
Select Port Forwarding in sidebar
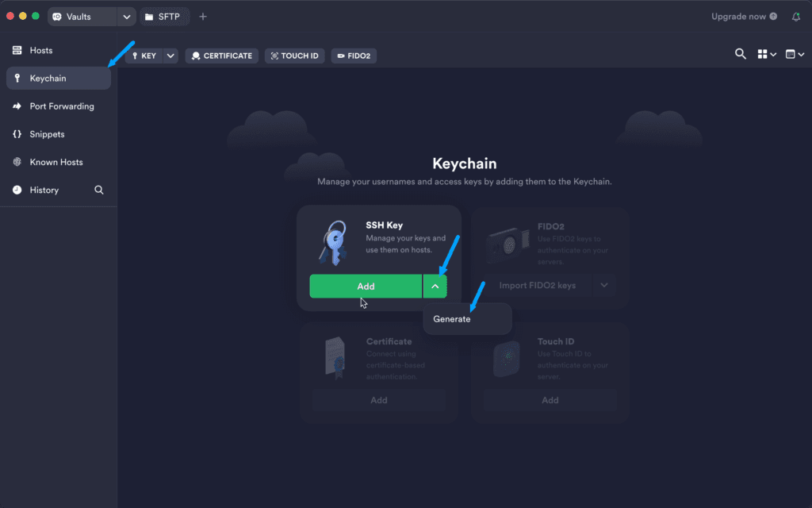point(61,106)
